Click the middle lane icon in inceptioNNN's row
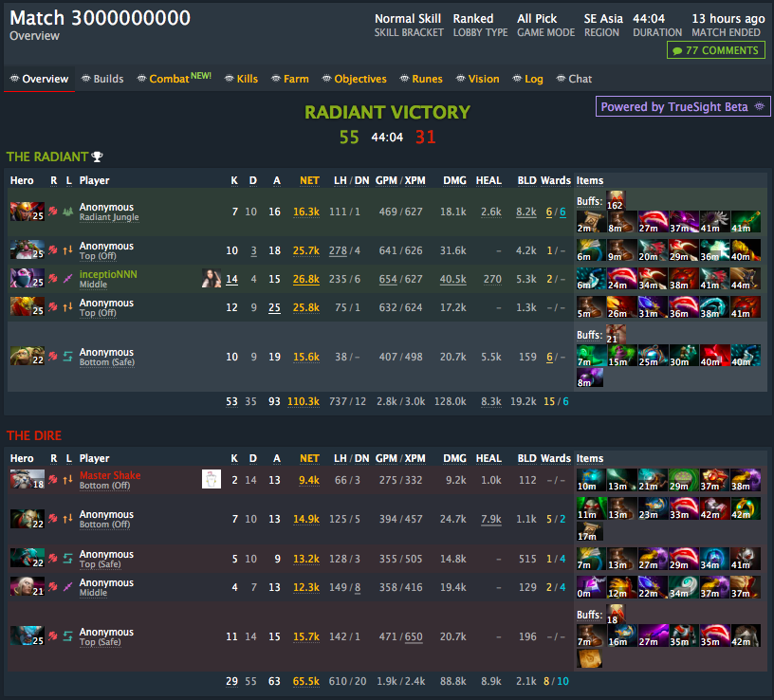Screen dimensions: 774x700 [x=68, y=279]
